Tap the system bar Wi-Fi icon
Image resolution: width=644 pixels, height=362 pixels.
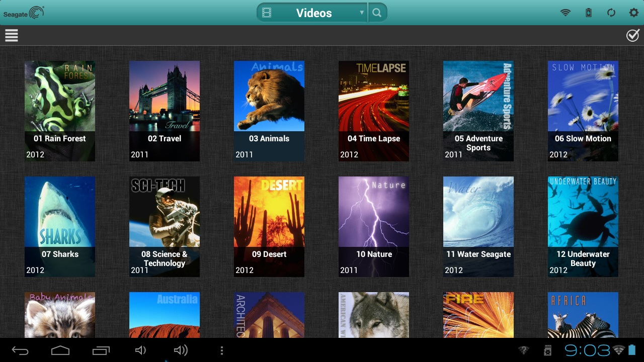tap(619, 350)
